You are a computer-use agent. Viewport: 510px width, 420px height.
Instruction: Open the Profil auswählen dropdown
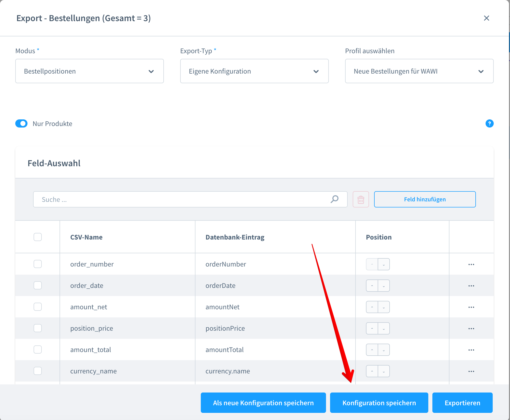[x=419, y=71]
